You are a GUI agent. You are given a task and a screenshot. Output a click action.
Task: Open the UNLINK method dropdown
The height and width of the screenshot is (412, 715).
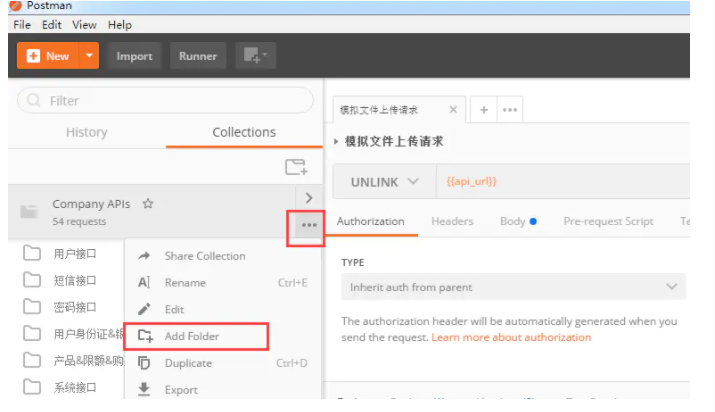point(384,182)
